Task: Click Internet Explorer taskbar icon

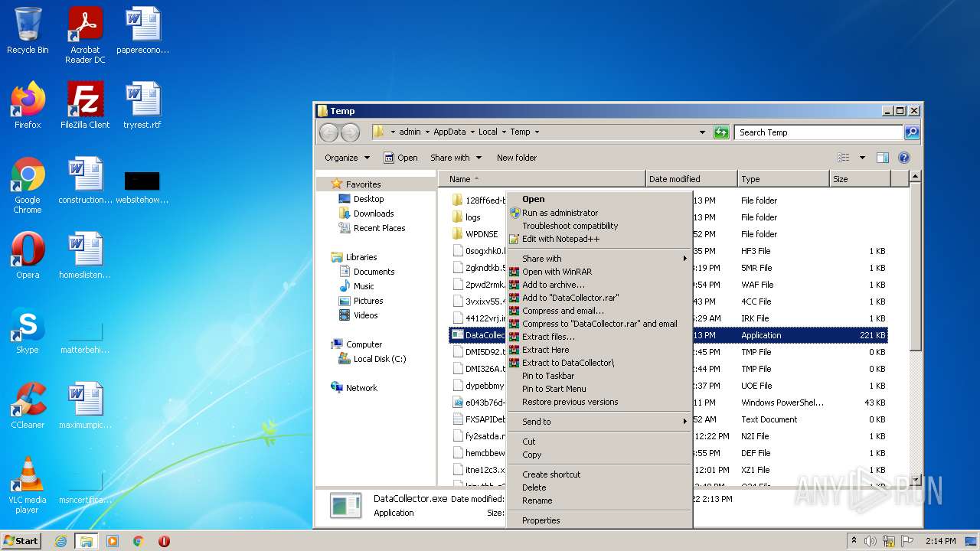Action: click(x=60, y=541)
